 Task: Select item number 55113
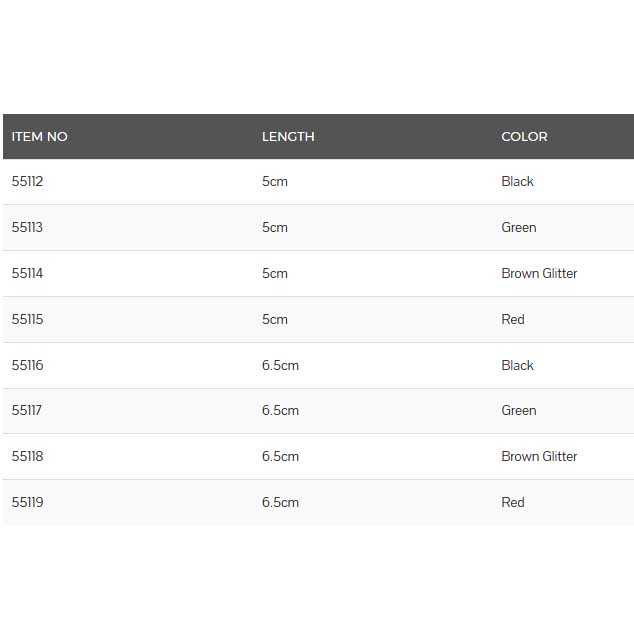tap(28, 228)
